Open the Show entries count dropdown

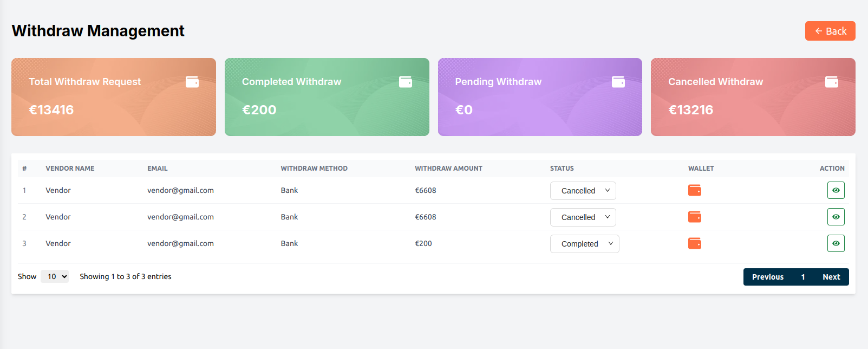[55, 276]
